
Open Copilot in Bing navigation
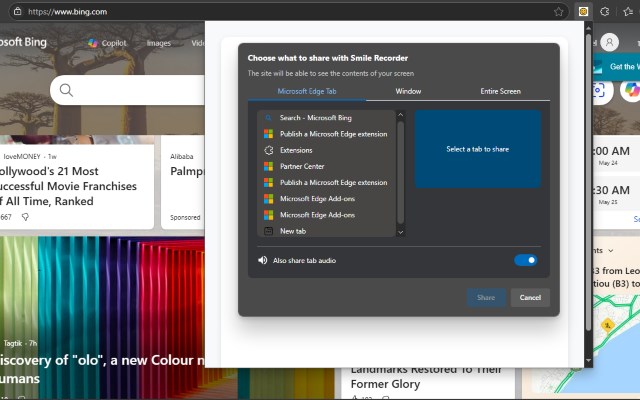pyautogui.click(x=107, y=43)
